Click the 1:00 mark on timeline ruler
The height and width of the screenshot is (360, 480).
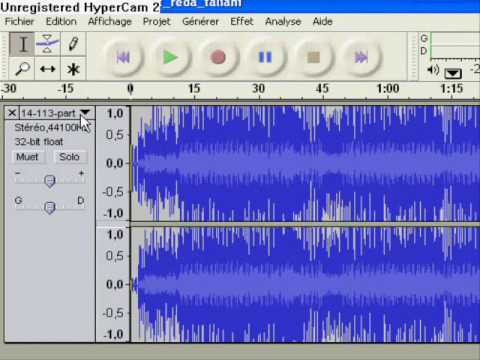pyautogui.click(x=388, y=89)
